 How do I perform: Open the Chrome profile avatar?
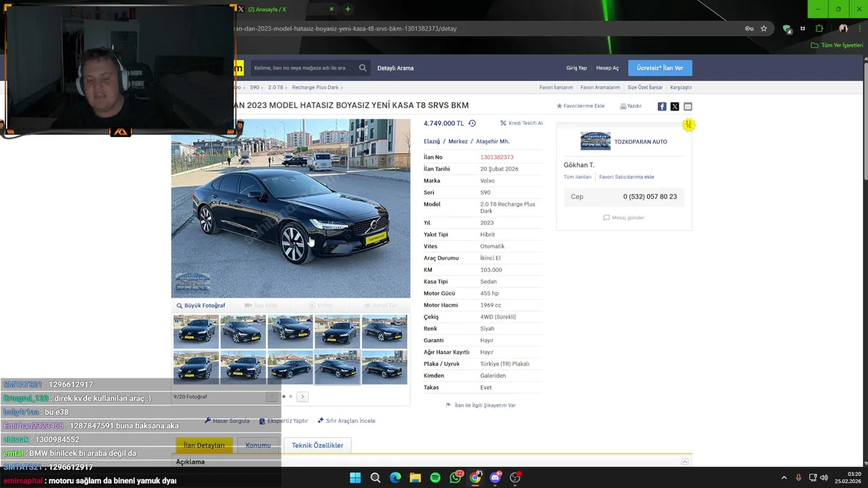(844, 28)
